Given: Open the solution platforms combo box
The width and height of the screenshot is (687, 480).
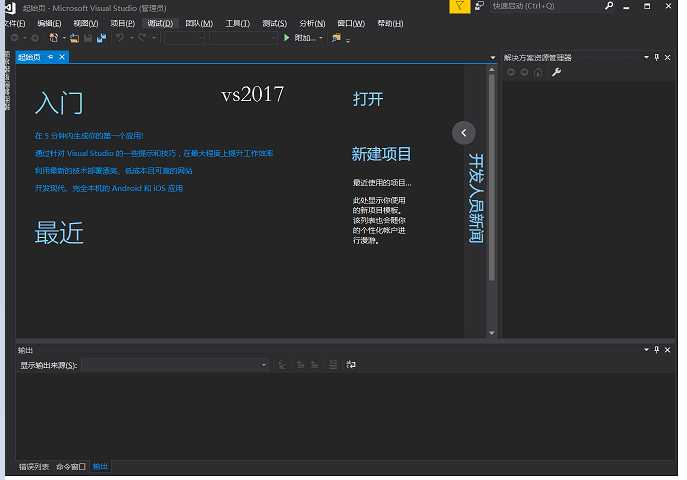Looking at the screenshot, I should point(242,38).
